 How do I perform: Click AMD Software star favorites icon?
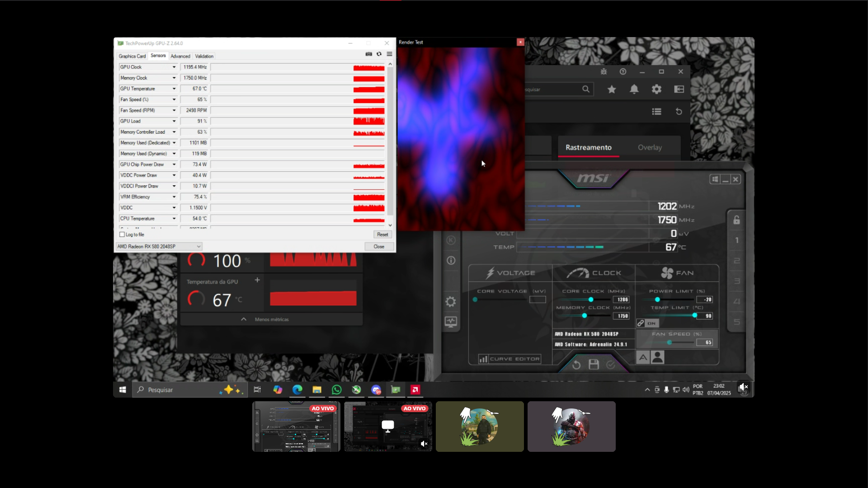tap(612, 89)
